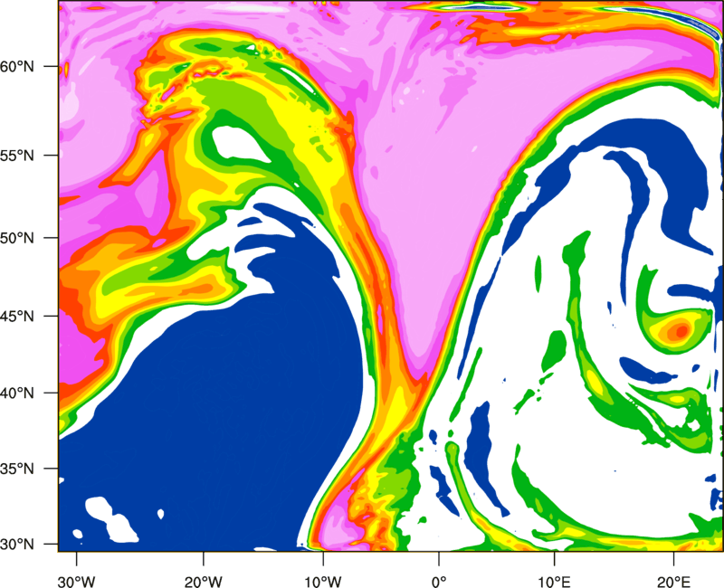
Task: Click the 60°N latitude label
Action: 17,67
